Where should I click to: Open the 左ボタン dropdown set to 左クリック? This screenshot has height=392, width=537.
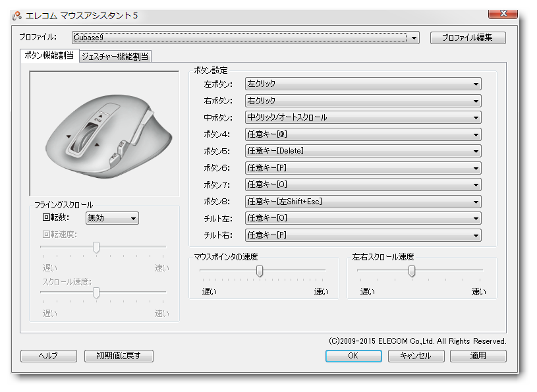(x=363, y=84)
